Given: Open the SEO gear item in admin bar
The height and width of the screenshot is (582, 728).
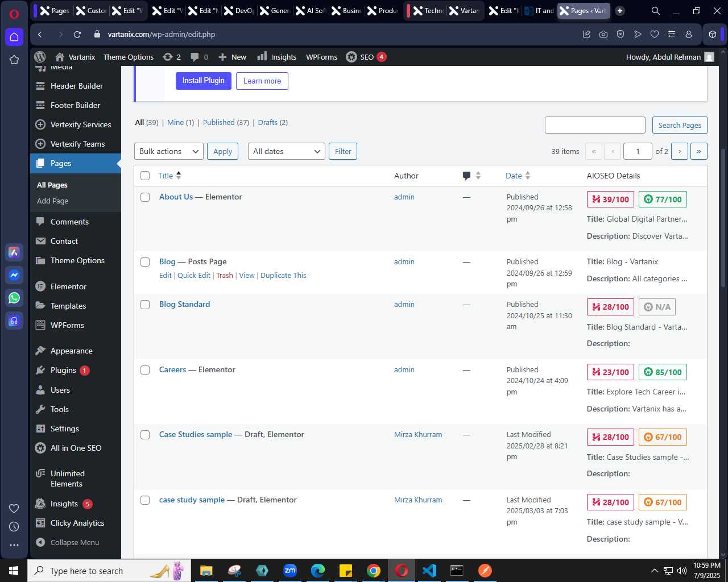Looking at the screenshot, I should click(x=366, y=57).
